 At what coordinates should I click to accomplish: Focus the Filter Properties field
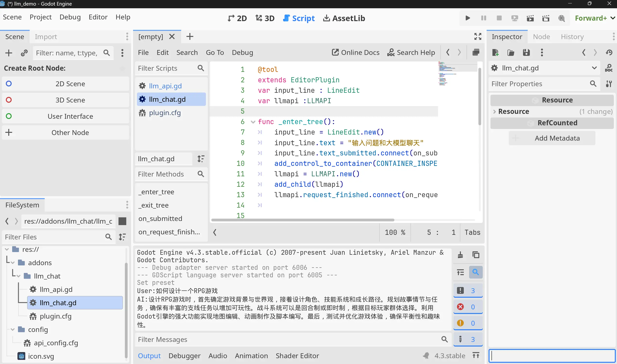(544, 84)
